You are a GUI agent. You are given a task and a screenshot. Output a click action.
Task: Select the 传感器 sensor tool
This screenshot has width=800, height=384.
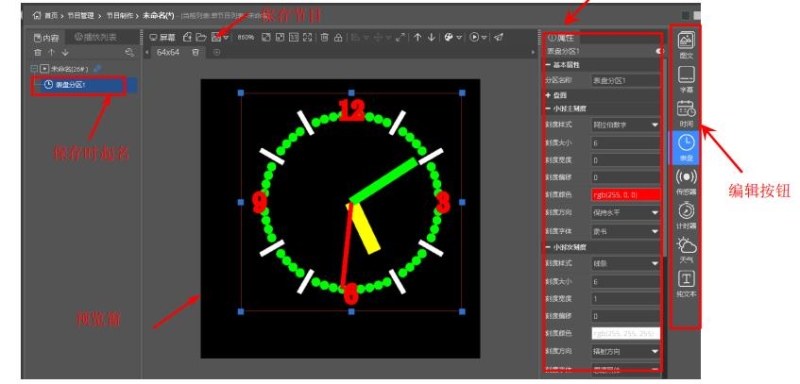[x=686, y=183]
